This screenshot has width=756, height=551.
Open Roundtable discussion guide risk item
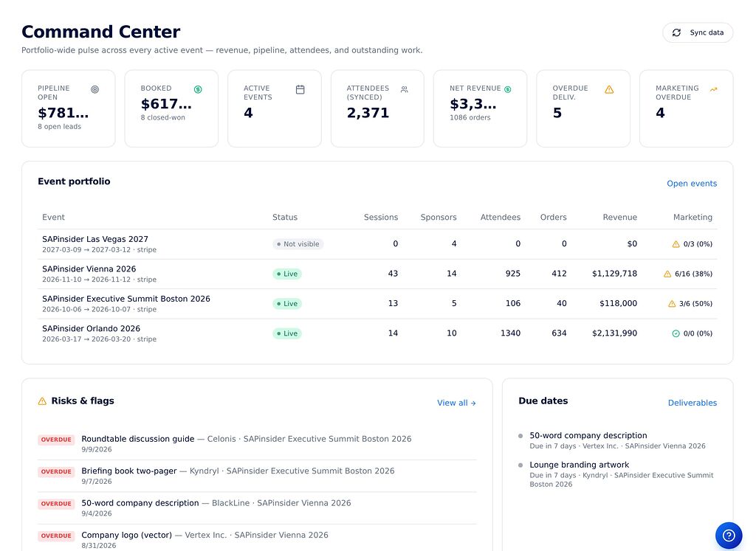(257, 443)
